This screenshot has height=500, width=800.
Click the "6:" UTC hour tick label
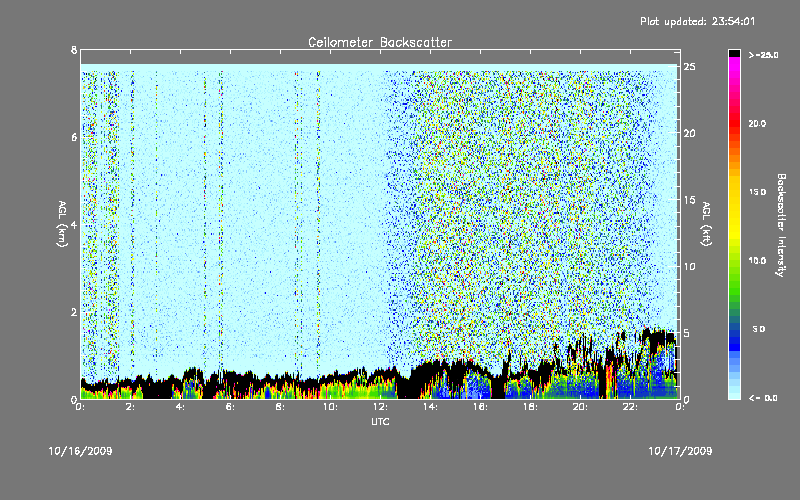tap(231, 407)
